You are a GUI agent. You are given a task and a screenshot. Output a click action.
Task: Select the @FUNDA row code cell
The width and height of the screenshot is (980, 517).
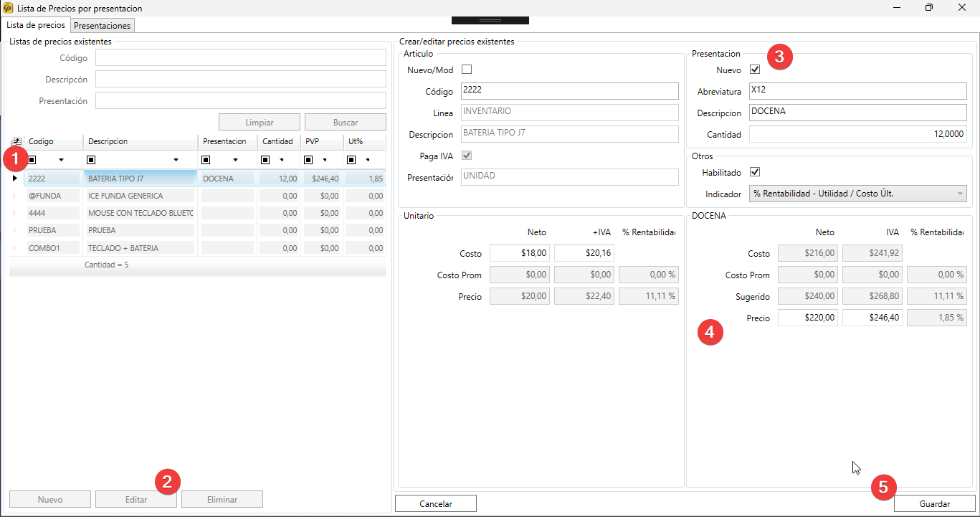click(x=54, y=196)
